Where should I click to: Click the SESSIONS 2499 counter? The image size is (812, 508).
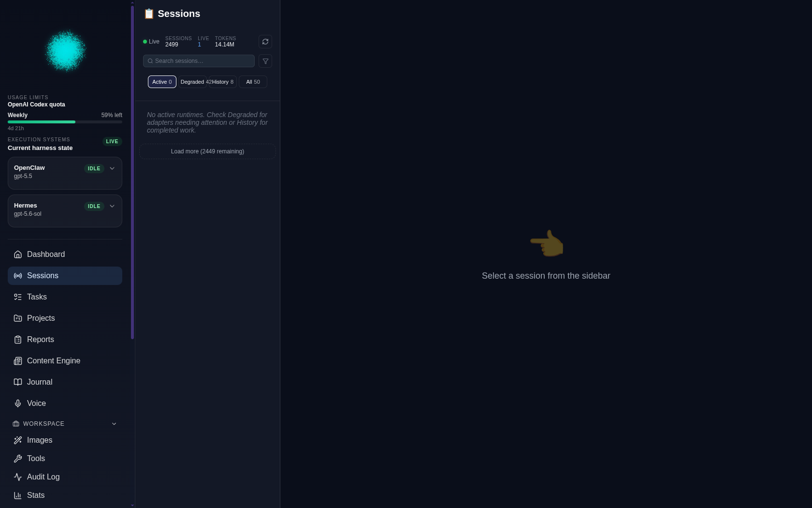click(x=178, y=42)
